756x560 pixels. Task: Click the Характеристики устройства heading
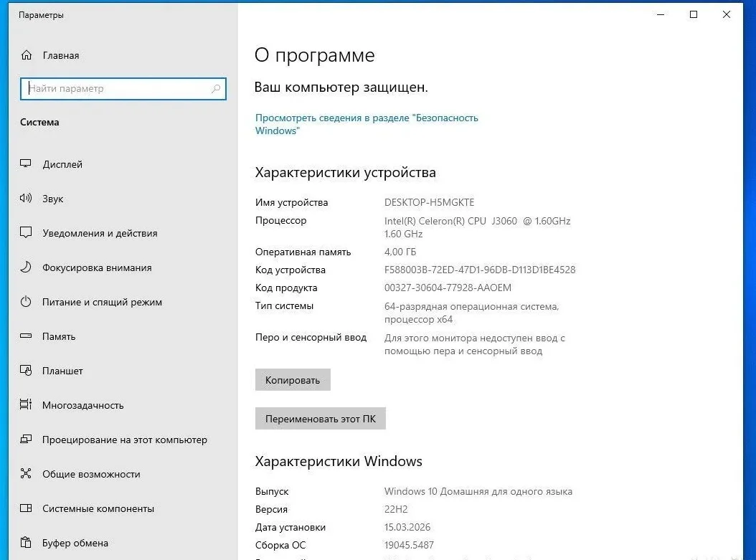click(x=345, y=173)
